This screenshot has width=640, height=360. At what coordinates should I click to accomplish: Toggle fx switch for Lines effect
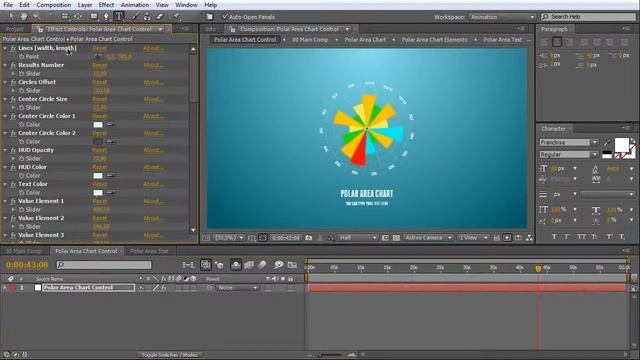pos(13,48)
